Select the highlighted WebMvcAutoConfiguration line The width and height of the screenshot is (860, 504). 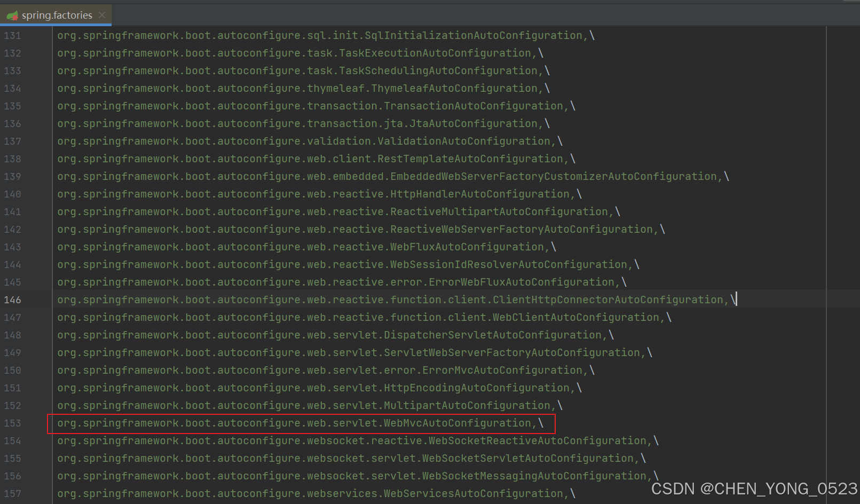(296, 423)
